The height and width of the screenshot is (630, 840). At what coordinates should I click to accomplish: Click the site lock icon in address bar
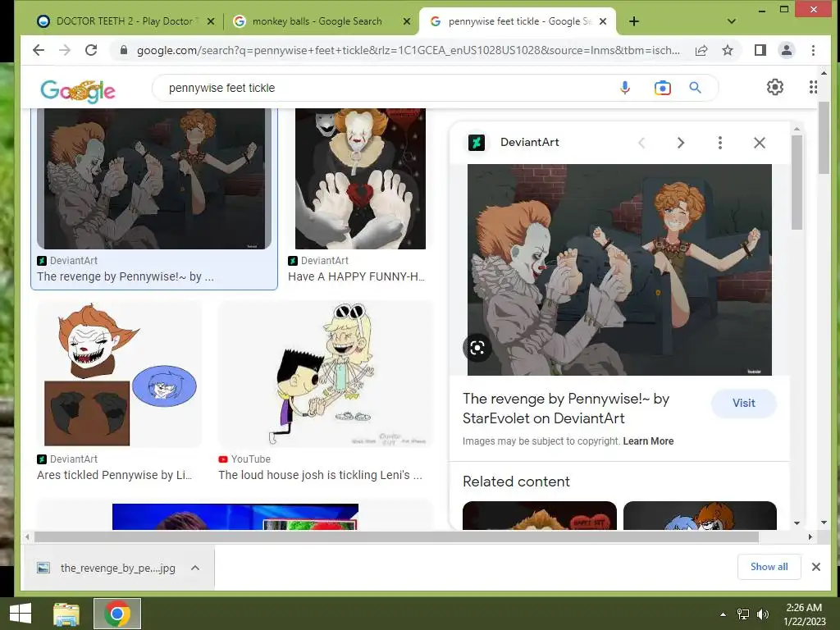click(124, 50)
